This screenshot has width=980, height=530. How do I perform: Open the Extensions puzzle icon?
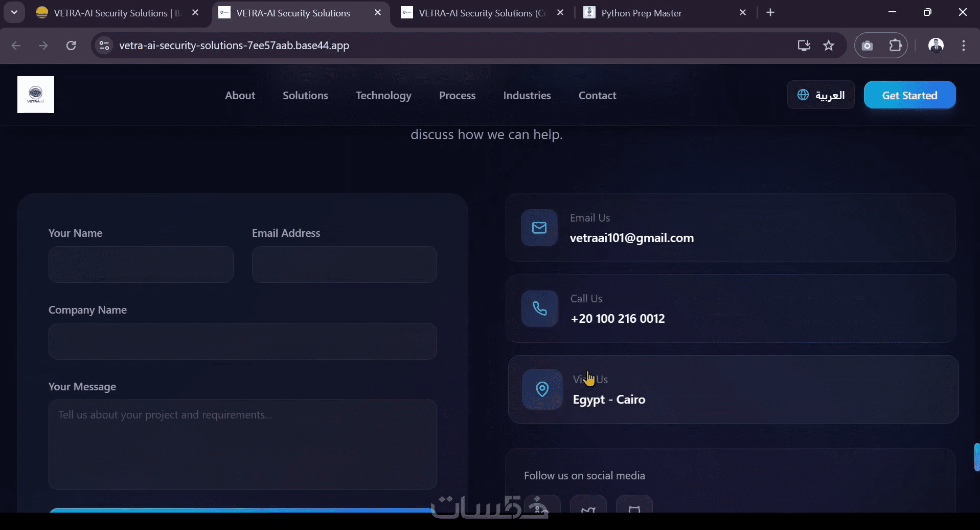point(895,46)
